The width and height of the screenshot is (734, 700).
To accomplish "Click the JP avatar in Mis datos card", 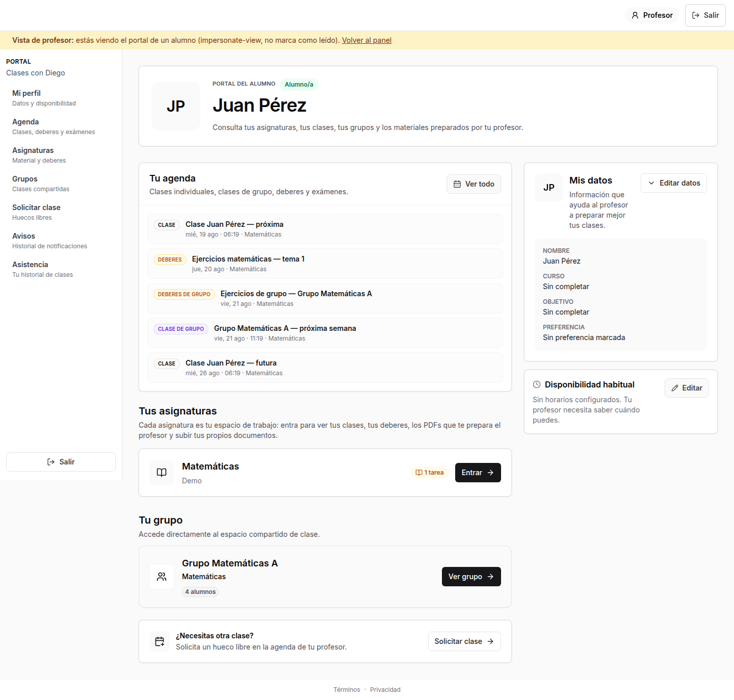I will (x=549, y=188).
